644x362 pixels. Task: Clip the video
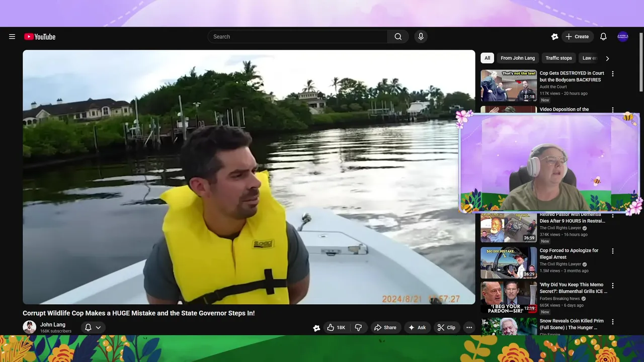446,327
